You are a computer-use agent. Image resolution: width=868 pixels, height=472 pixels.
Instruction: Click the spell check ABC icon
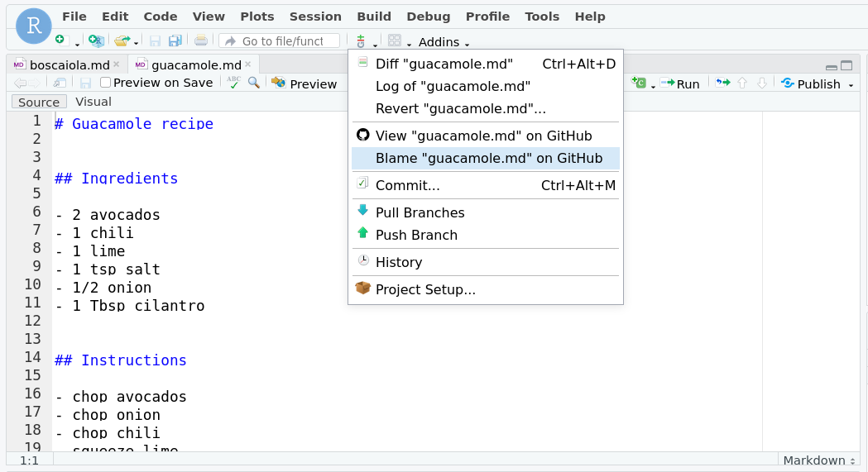(234, 83)
